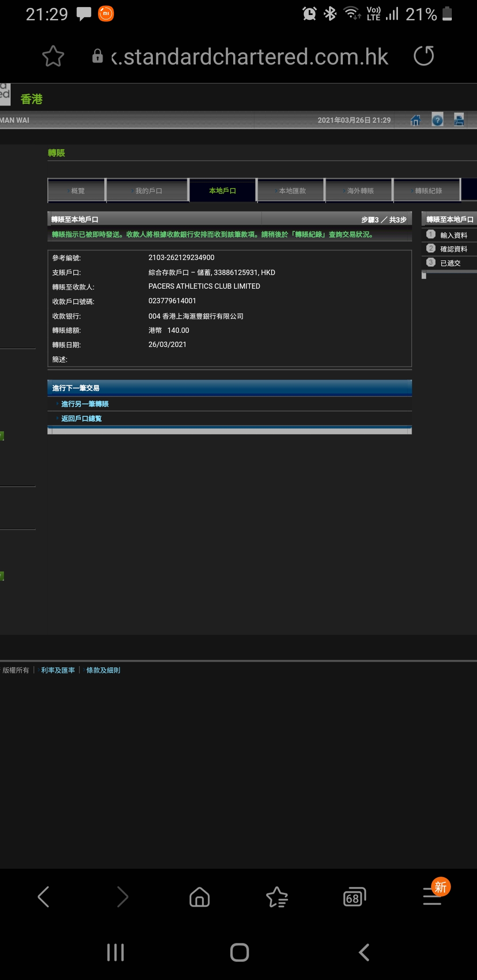This screenshot has height=980, width=477.
Task: Bookmark page with star icon in address bar
Action: [53, 57]
